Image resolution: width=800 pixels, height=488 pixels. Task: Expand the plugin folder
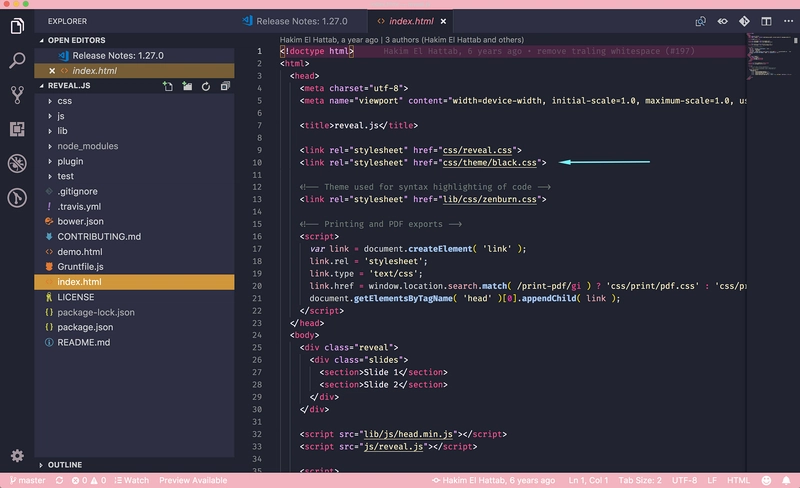[134, 161]
